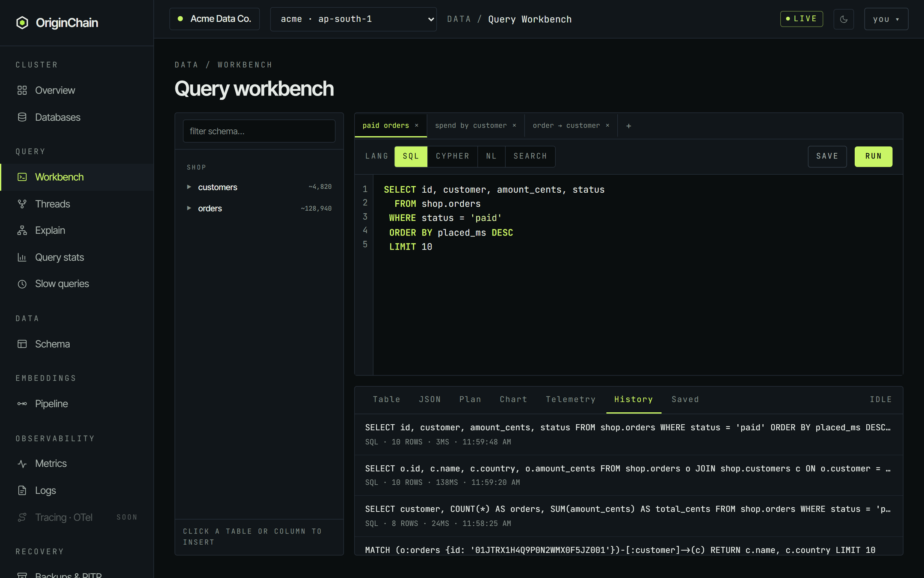The width and height of the screenshot is (924, 578).
Task: Open the acme ap-south-1 region dropdown
Action: click(x=353, y=19)
